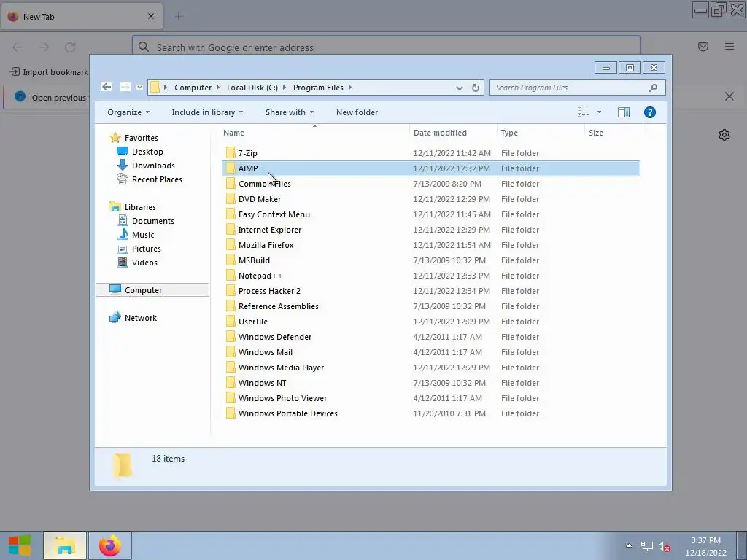Select the Internet Explorer folder icon
The width and height of the screenshot is (747, 560).
coord(231,230)
